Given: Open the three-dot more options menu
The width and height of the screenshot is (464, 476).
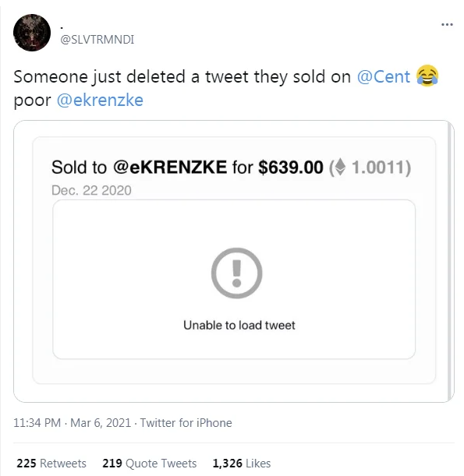Looking at the screenshot, I should (447, 25).
